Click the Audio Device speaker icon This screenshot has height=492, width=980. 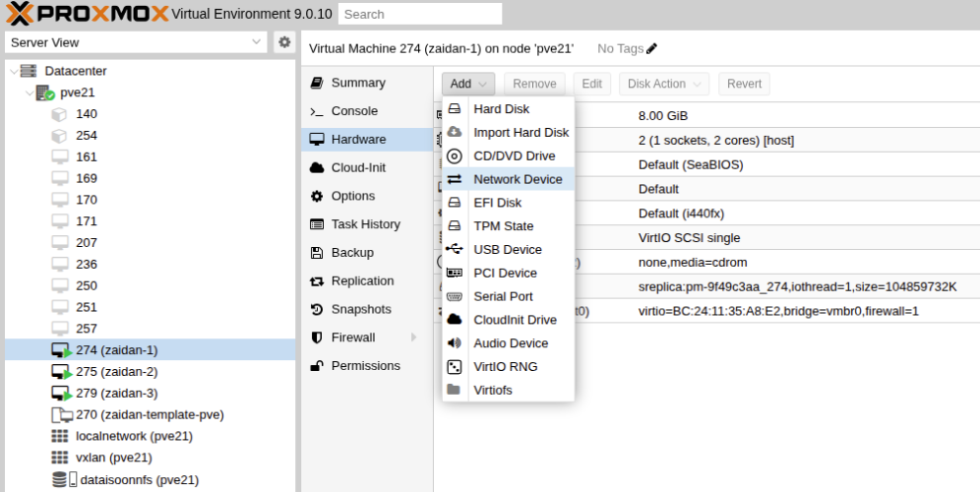tap(454, 343)
